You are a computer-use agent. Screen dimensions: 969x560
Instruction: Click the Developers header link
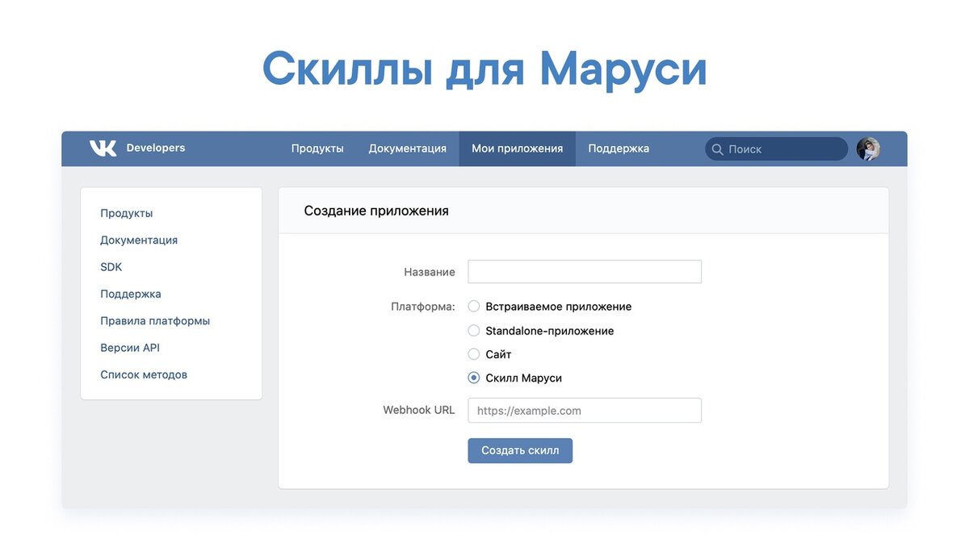(x=156, y=148)
